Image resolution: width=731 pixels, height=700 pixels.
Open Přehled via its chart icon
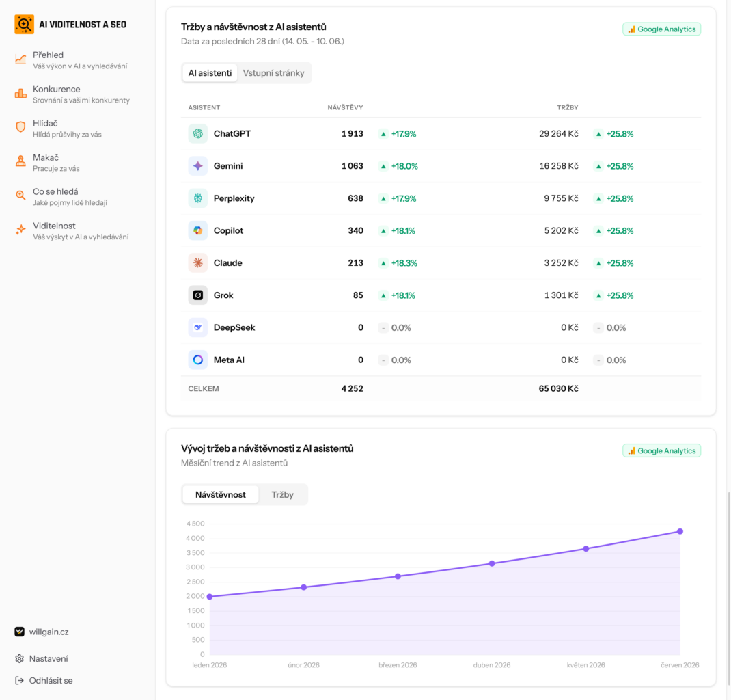[20, 59]
